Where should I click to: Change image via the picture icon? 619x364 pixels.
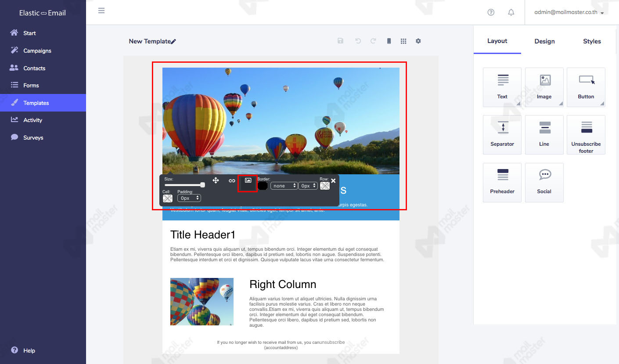tap(248, 180)
